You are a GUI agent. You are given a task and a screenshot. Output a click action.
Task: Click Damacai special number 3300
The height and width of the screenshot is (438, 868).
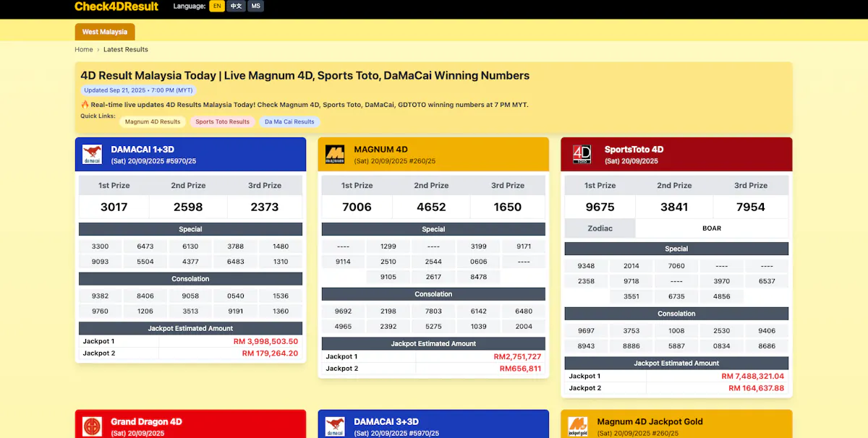click(x=101, y=246)
